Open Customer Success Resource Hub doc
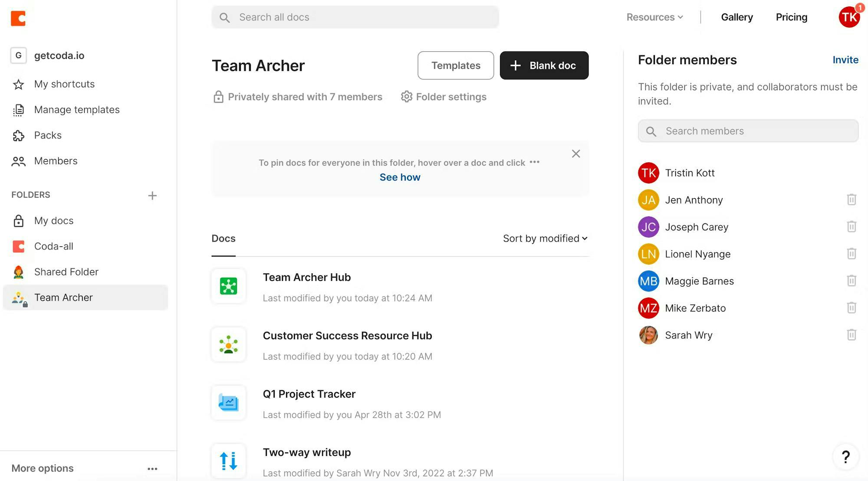This screenshot has width=868, height=481. (348, 336)
